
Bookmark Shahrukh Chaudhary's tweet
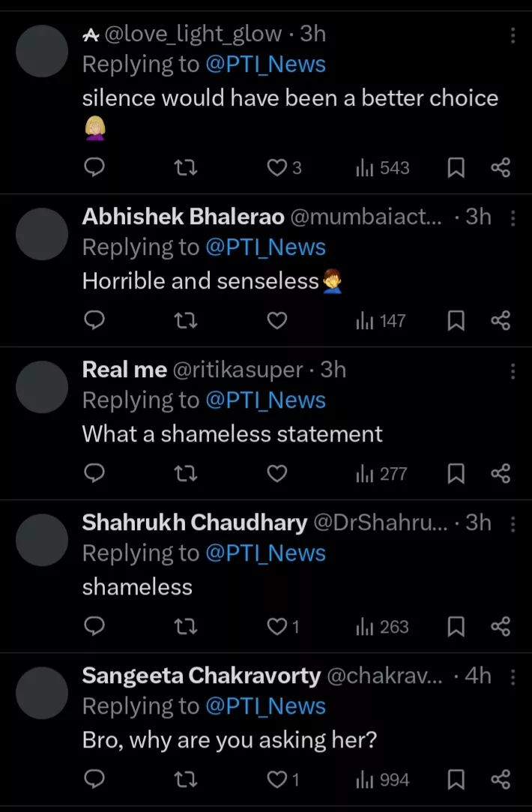[456, 627]
